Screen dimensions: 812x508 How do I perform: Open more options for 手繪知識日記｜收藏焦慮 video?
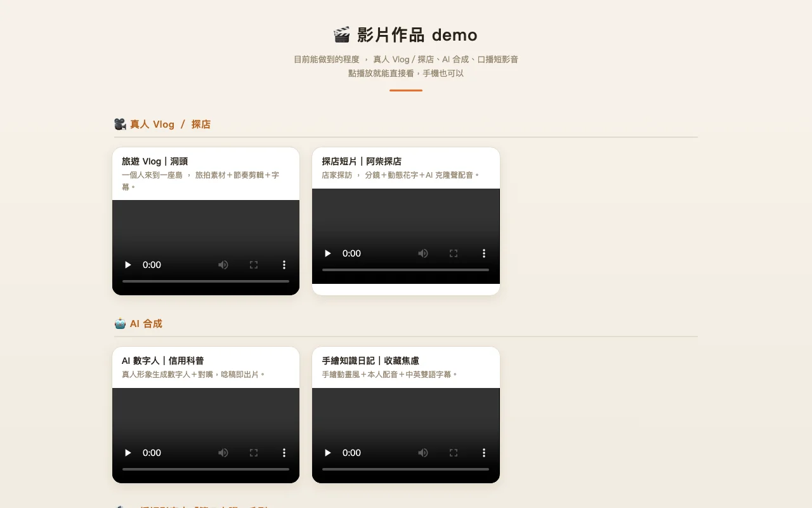[484, 453]
